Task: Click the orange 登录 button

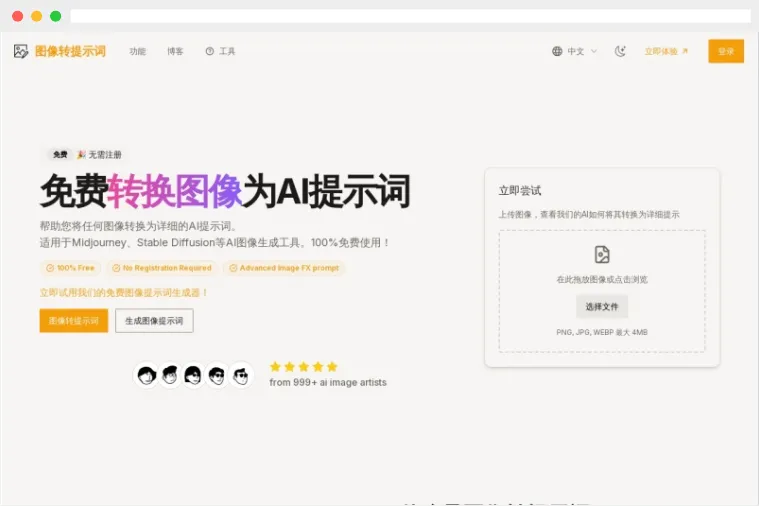Action: pos(725,51)
